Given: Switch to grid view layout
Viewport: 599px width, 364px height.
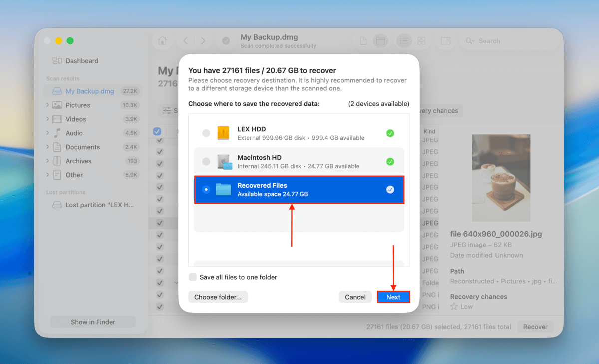Looking at the screenshot, I should tap(421, 41).
